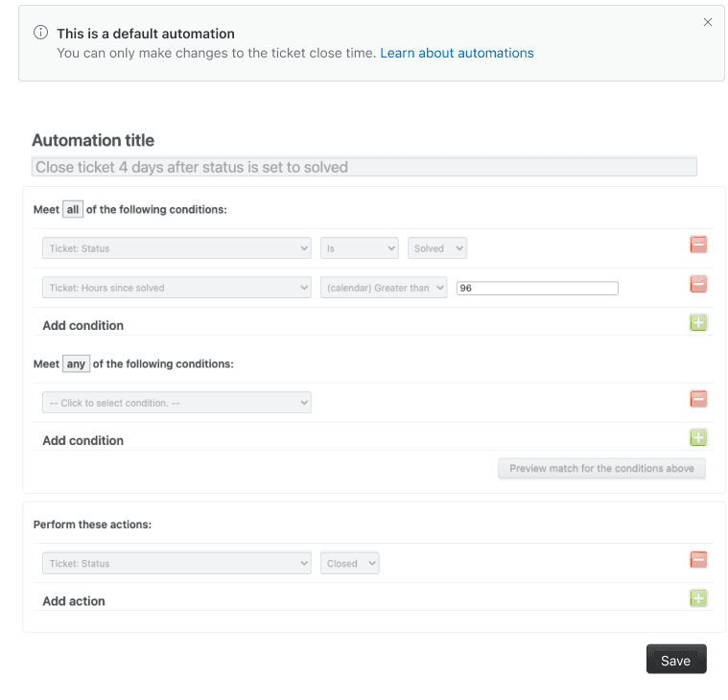Remove the Ticket: Status is Solved condition

pyautogui.click(x=698, y=245)
